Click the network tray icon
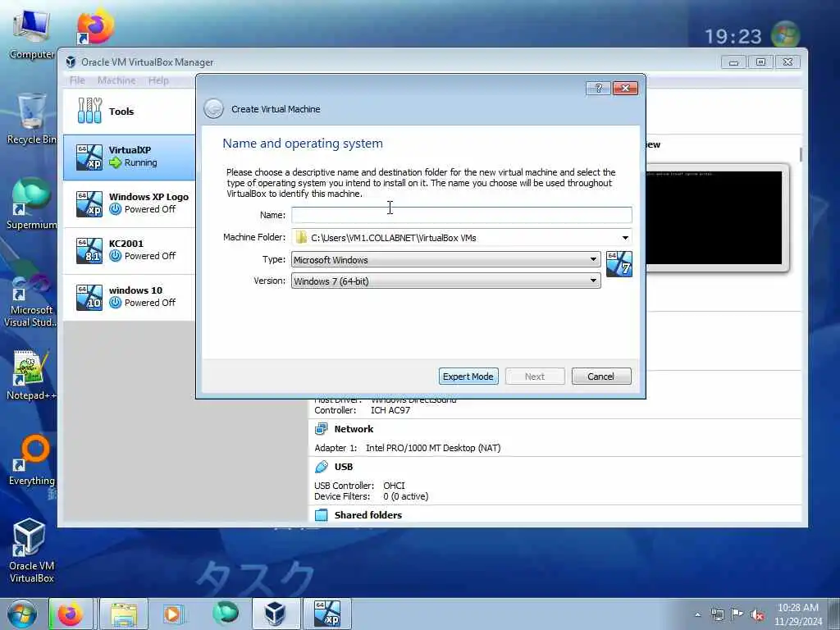The height and width of the screenshot is (630, 840). point(717,615)
